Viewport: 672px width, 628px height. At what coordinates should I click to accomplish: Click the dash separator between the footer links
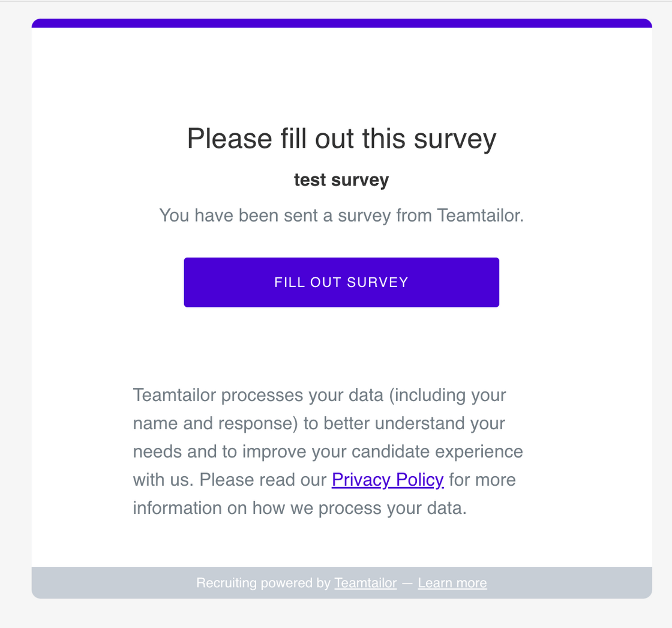(x=407, y=583)
